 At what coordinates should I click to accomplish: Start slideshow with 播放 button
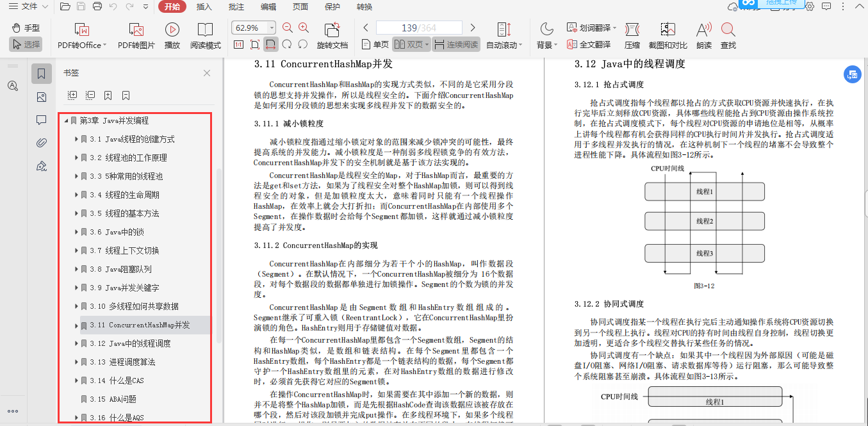pos(172,36)
